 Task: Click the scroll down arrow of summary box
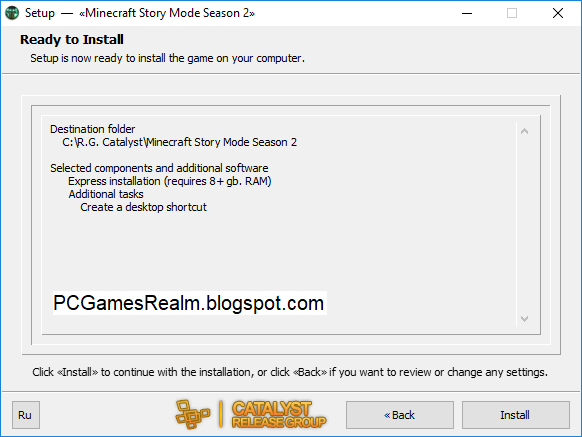pyautogui.click(x=524, y=319)
